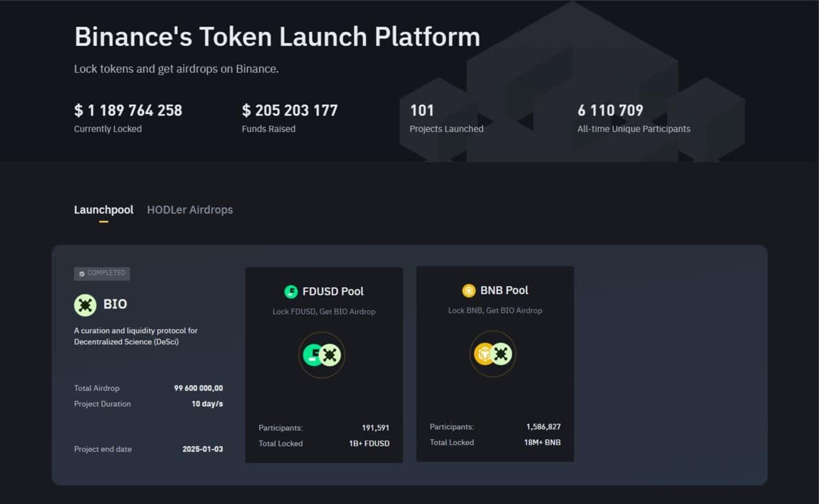Open the BNB Pool card heading

tap(504, 290)
